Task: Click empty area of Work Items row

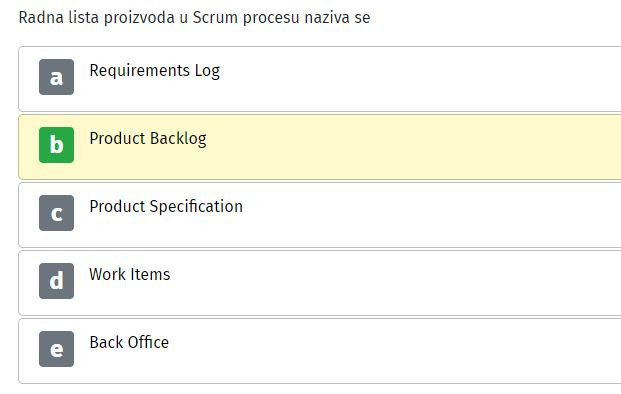Action: tap(396, 283)
